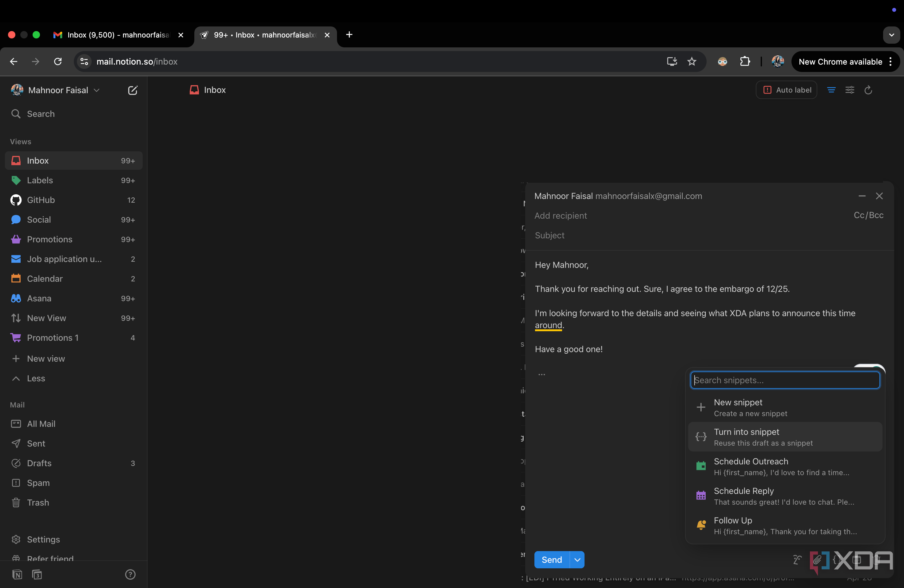The width and height of the screenshot is (904, 588).
Task: Open the Sent folder
Action: (x=74, y=444)
